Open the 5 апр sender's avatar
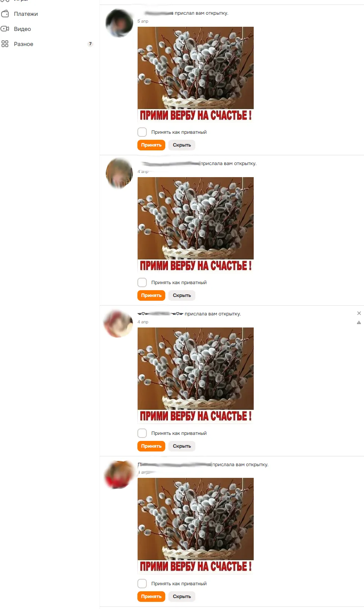The width and height of the screenshot is (364, 609). [119, 23]
